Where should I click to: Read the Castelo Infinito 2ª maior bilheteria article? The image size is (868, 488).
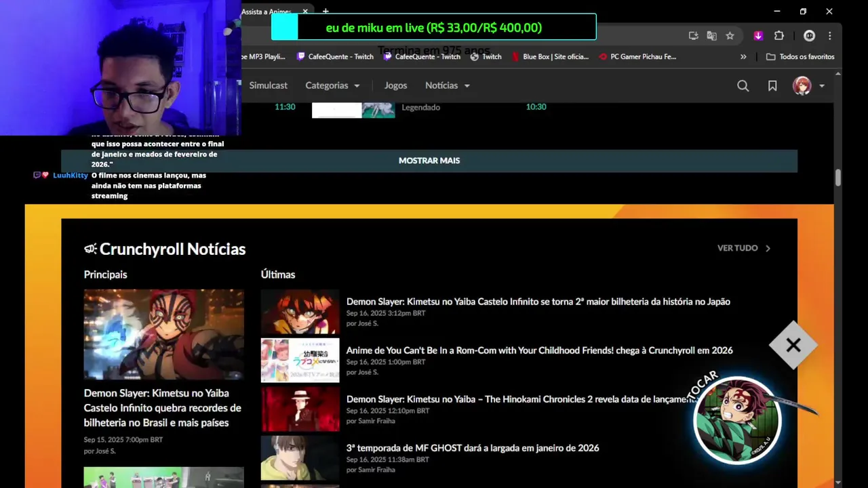click(x=538, y=302)
